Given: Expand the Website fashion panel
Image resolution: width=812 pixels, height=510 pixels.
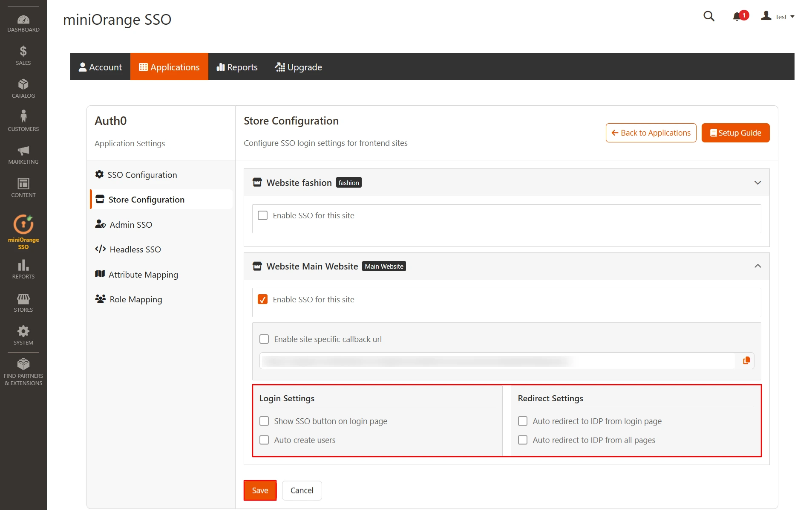Looking at the screenshot, I should click(757, 182).
